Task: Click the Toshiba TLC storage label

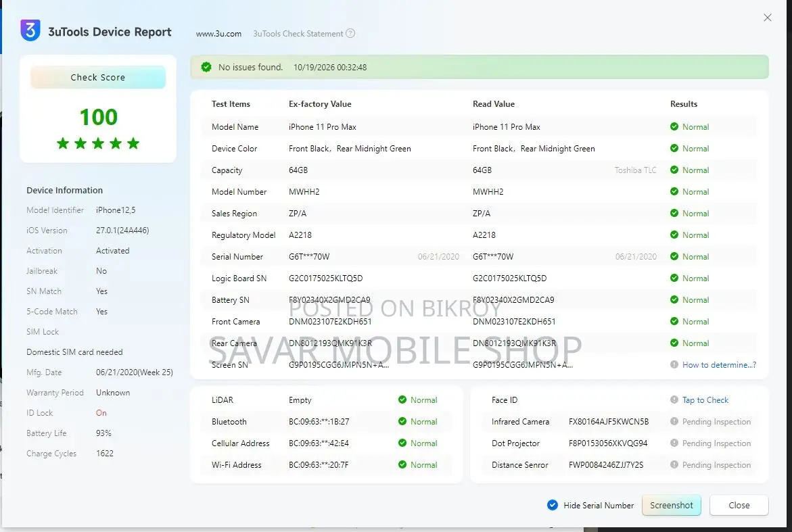Action: click(635, 170)
